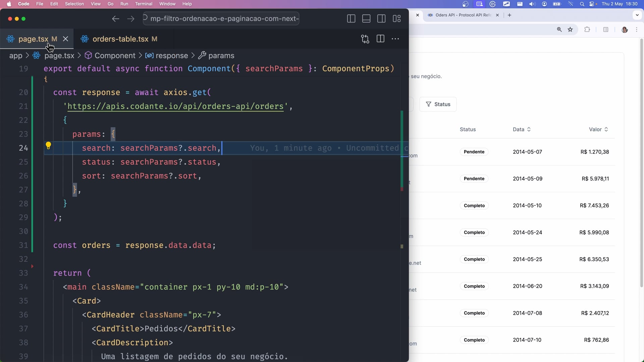Sort orders by Data column
644x362 pixels.
(x=522, y=129)
